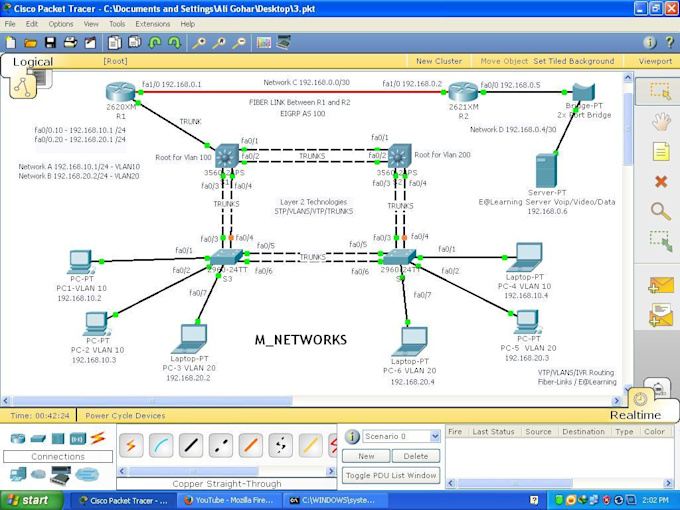Open the Tools menu
Screen dimensions: 680x510
[117, 24]
